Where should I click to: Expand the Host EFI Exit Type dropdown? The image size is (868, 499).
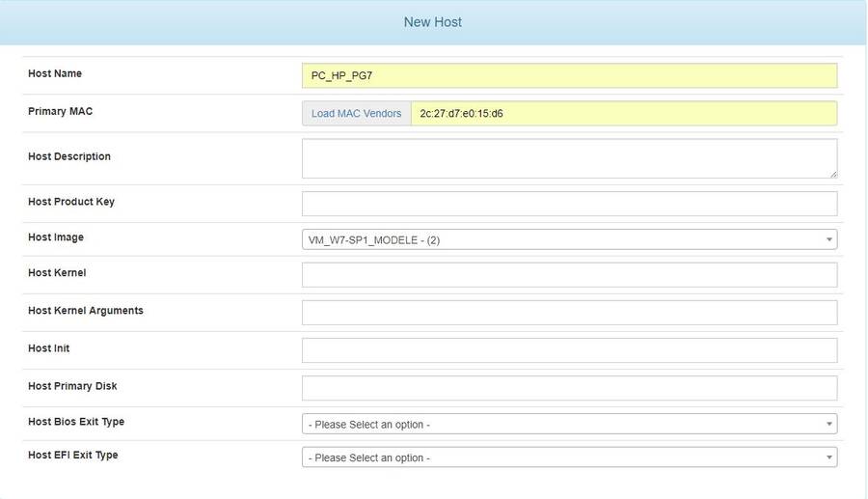[x=569, y=457]
